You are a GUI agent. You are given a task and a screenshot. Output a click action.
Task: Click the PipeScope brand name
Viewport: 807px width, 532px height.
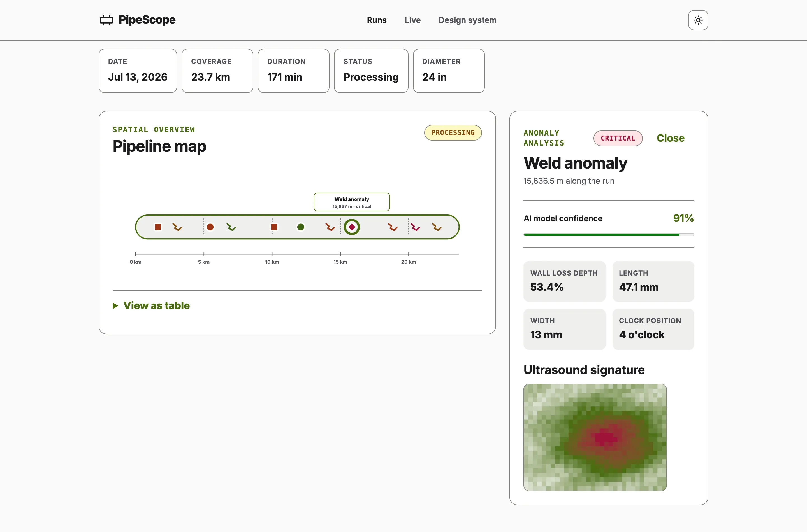[147, 20]
